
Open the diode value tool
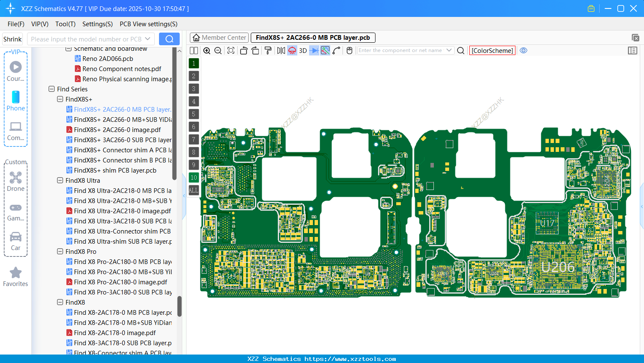314,50
